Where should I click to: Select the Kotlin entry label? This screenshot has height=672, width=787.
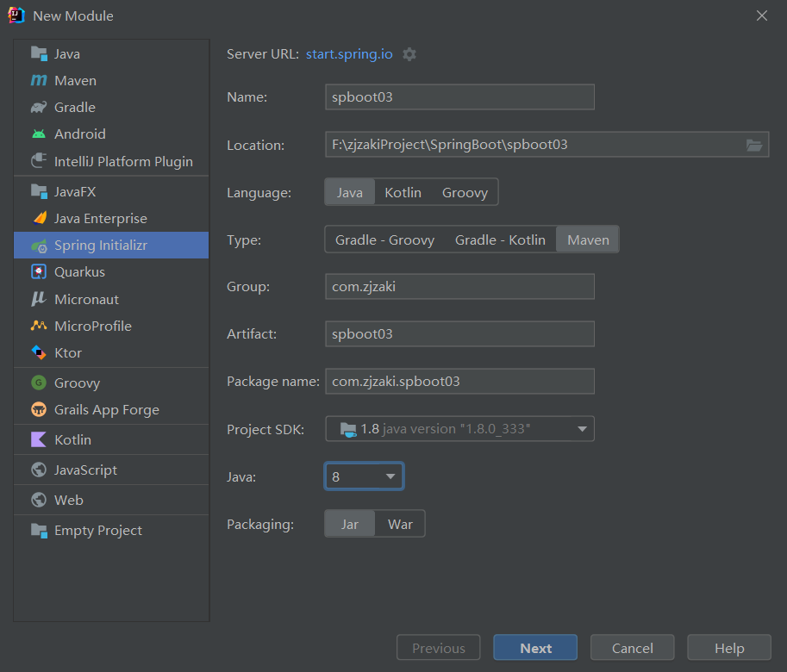[x=72, y=439]
